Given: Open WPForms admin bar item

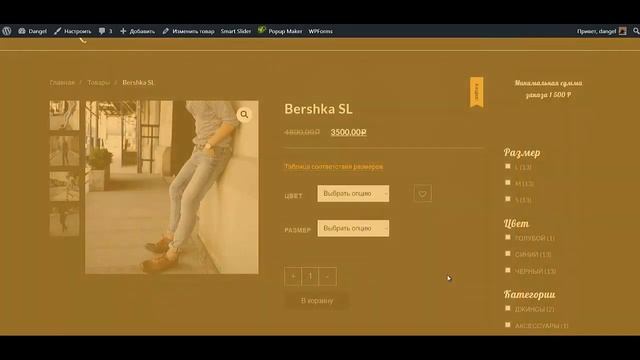Looking at the screenshot, I should point(320,31).
